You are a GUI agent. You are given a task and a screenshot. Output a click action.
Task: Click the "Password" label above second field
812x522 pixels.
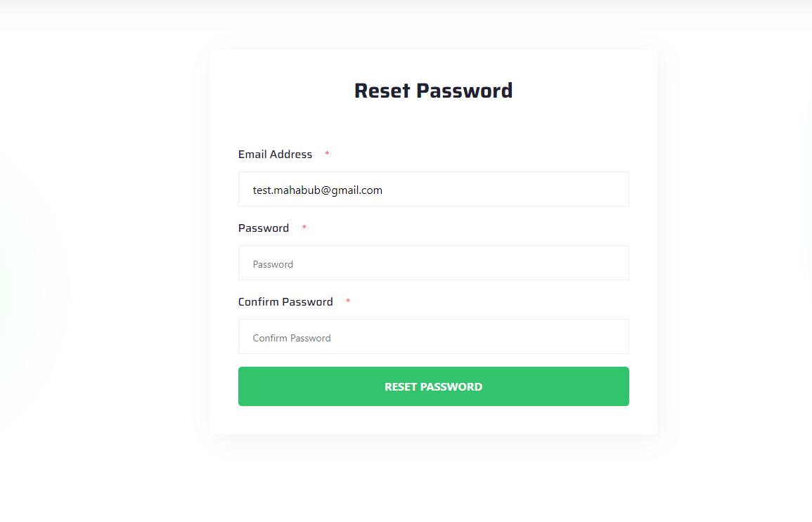tap(264, 228)
